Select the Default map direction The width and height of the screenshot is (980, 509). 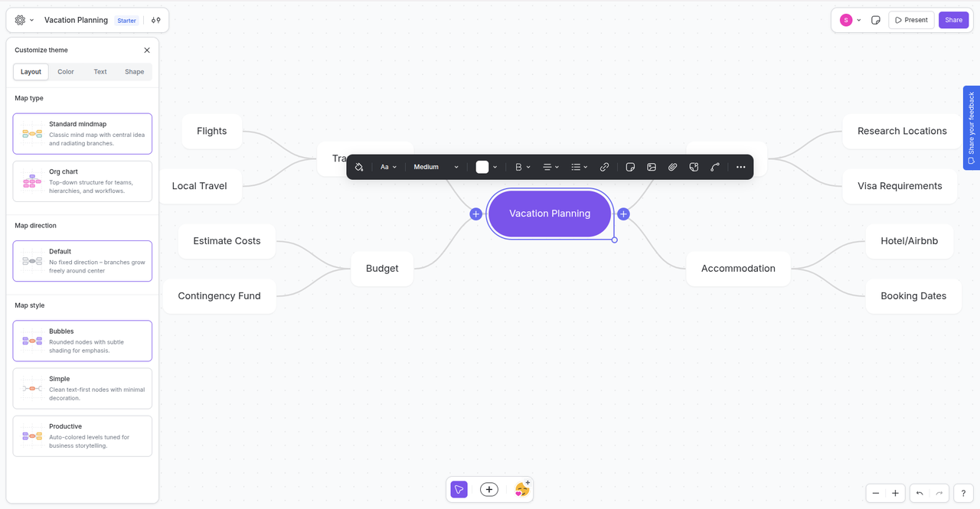tap(83, 261)
